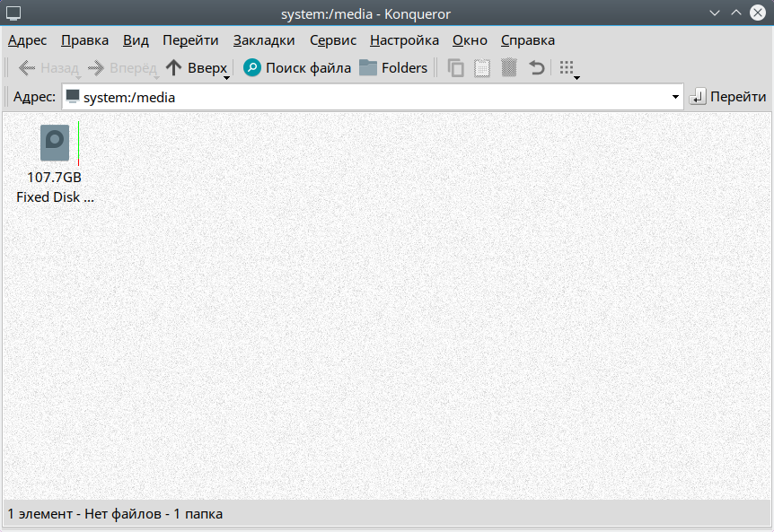Open the Сервис menu

click(x=333, y=40)
